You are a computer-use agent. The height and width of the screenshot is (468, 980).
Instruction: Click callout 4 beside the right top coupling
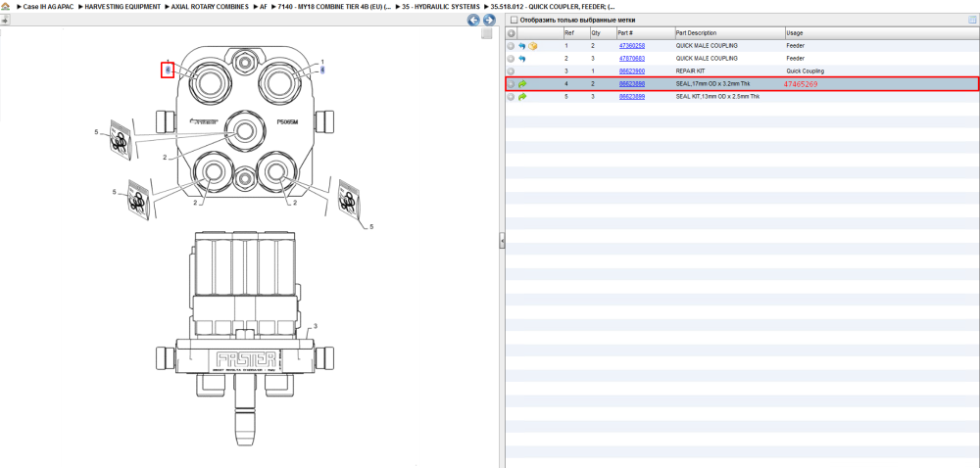tap(322, 70)
